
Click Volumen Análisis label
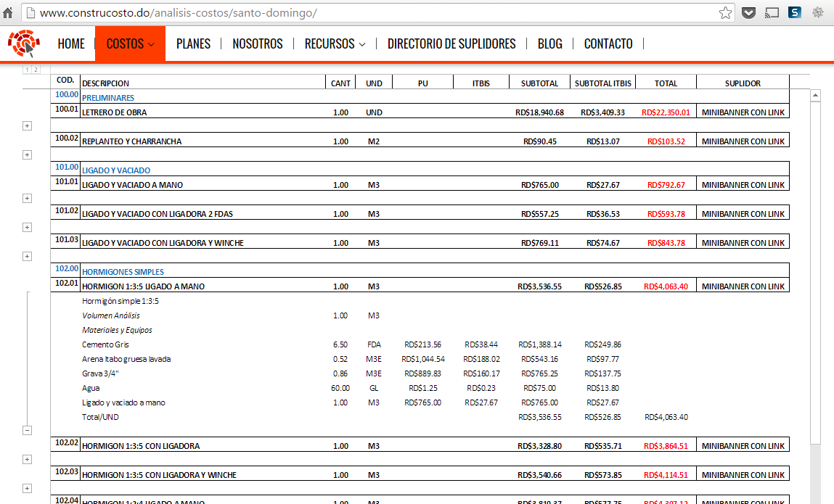coord(110,315)
